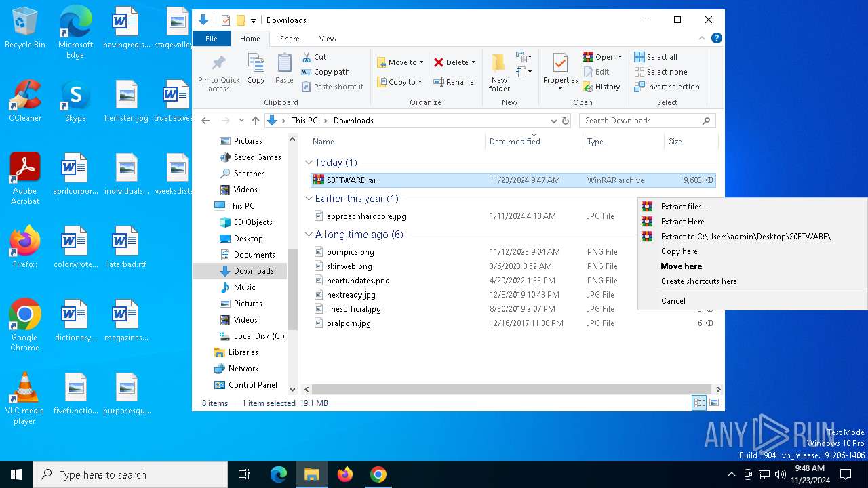868x488 pixels.
Task: Select skinweb.png file
Action: click(349, 266)
